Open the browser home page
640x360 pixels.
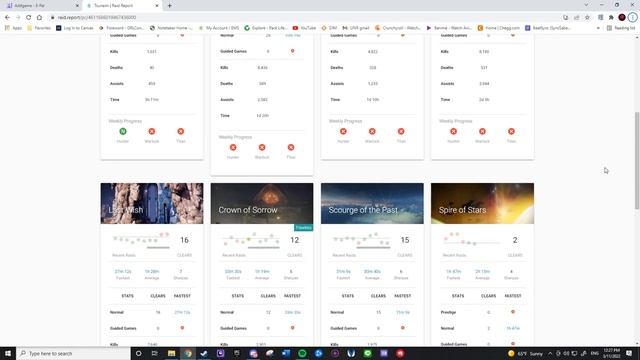[39, 18]
